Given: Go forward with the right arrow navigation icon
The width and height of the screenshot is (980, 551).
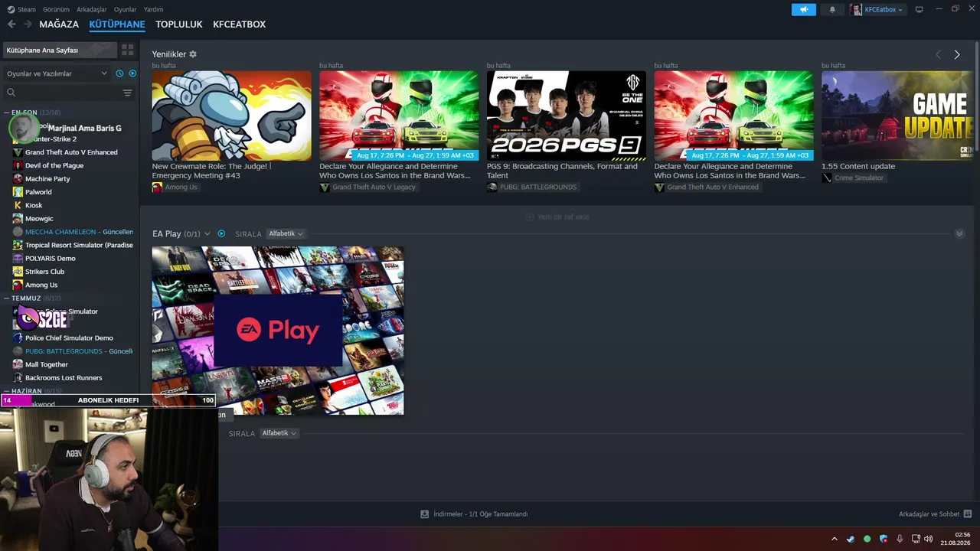Looking at the screenshot, I should click(x=28, y=24).
